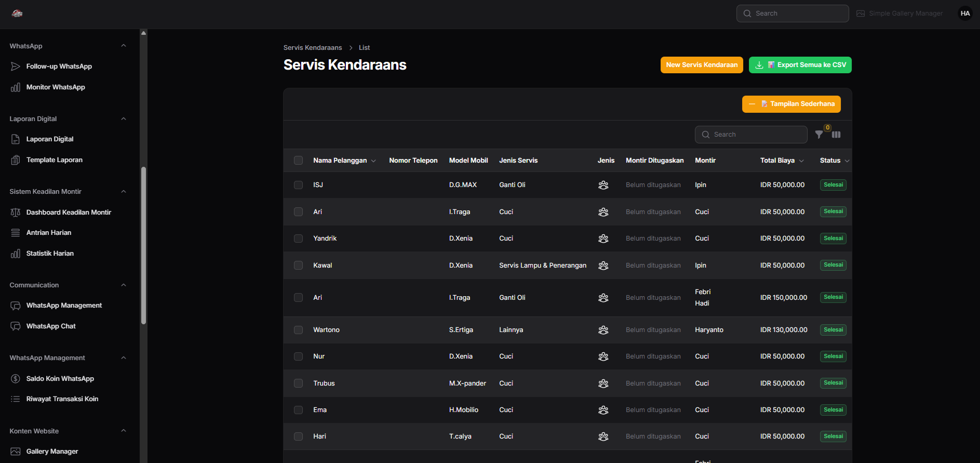
Task: Select the Hari row checkbox
Action: [298, 436]
